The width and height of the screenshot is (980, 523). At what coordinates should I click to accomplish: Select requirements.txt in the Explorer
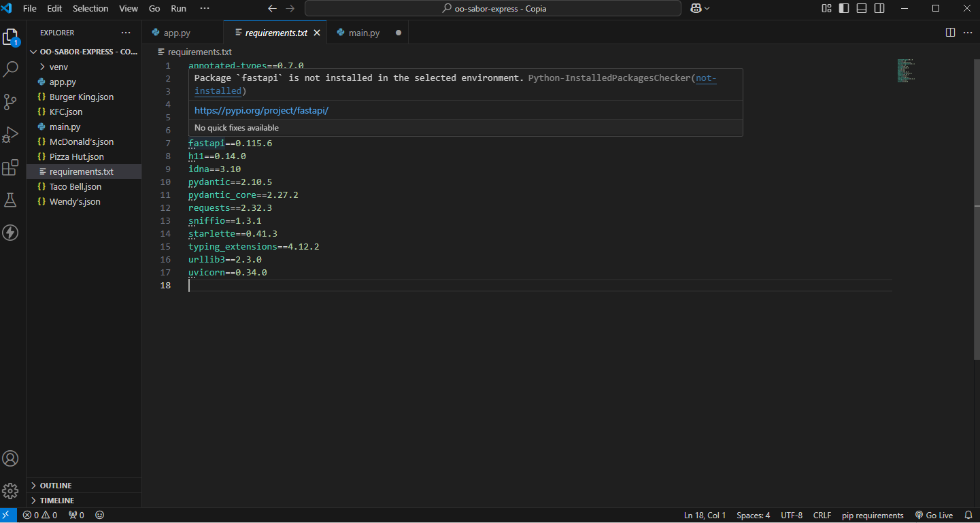tap(84, 171)
